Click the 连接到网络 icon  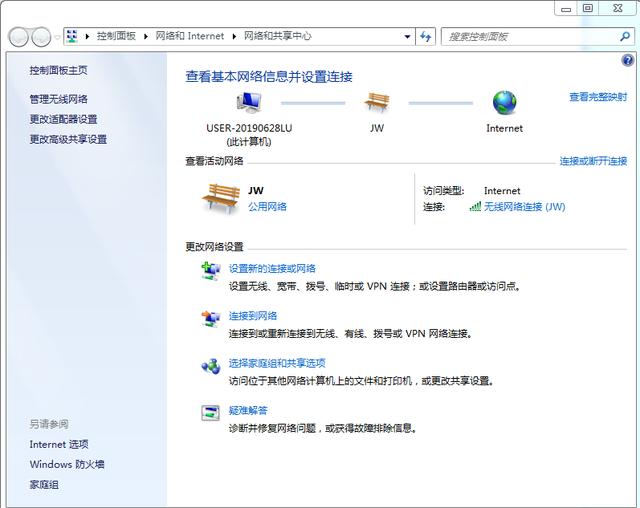(211, 319)
